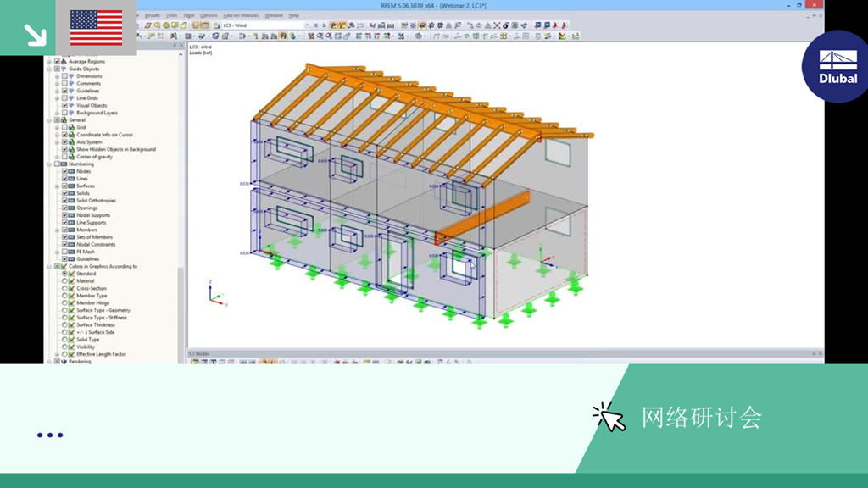868x488 pixels.
Task: Uncheck Axis System checkbox
Action: point(64,142)
